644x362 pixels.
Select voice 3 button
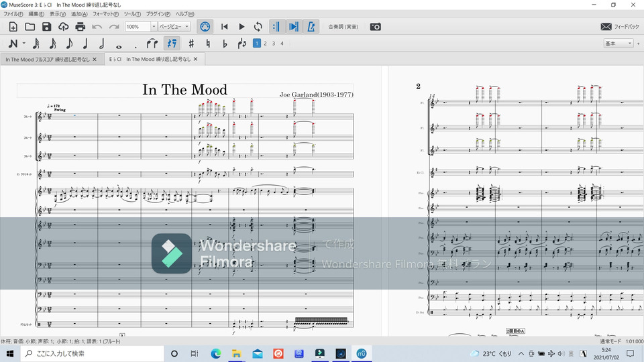coord(274,43)
